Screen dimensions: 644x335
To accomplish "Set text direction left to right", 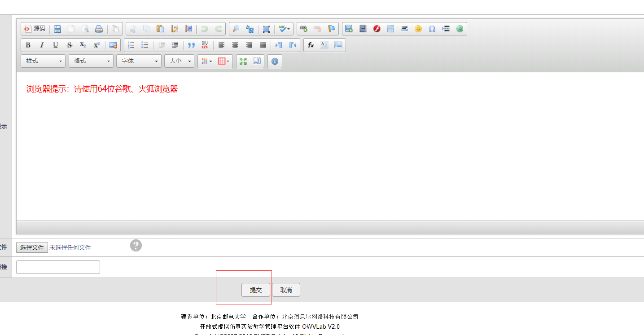I will (279, 45).
